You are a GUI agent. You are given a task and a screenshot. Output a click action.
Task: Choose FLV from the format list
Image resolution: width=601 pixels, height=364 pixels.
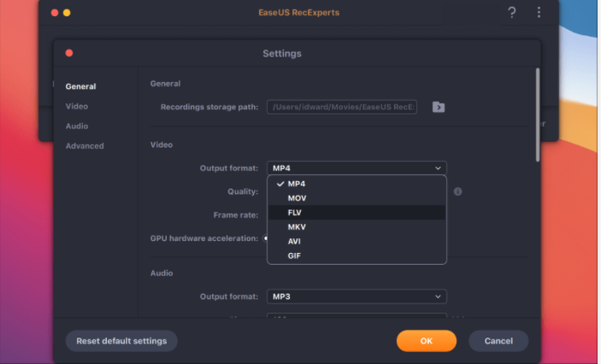[x=356, y=213]
